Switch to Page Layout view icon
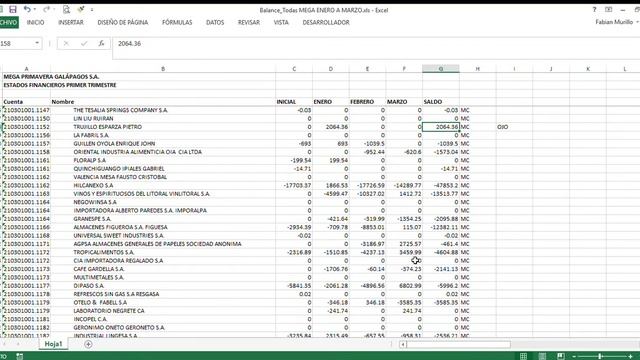This screenshot has width=640, height=360. pos(542,356)
